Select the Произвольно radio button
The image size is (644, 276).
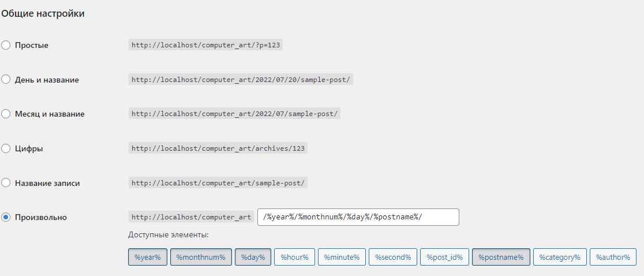click(x=6, y=217)
